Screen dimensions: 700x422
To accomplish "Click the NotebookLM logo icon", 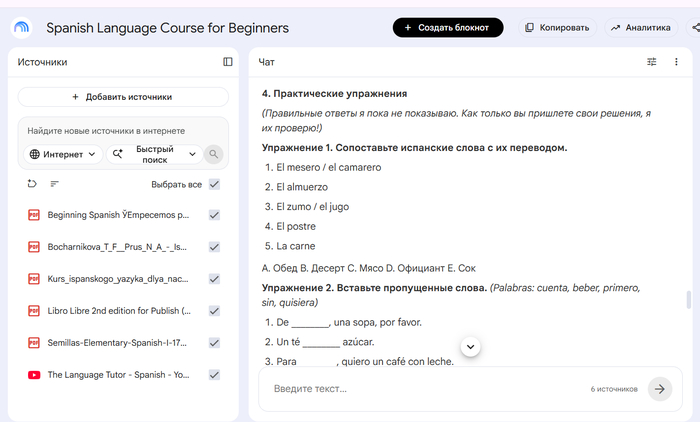I will (21, 28).
